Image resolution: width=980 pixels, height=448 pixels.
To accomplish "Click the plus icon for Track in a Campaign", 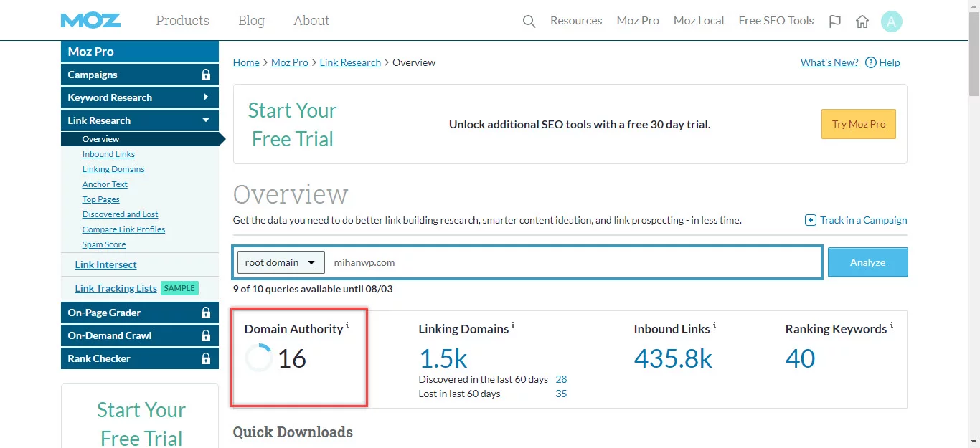I will point(811,220).
